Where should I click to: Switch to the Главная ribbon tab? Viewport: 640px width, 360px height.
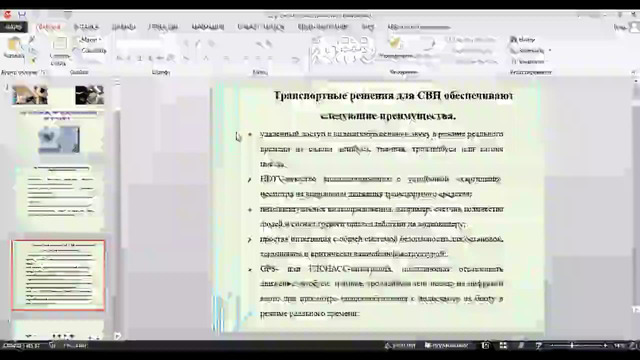click(49, 27)
